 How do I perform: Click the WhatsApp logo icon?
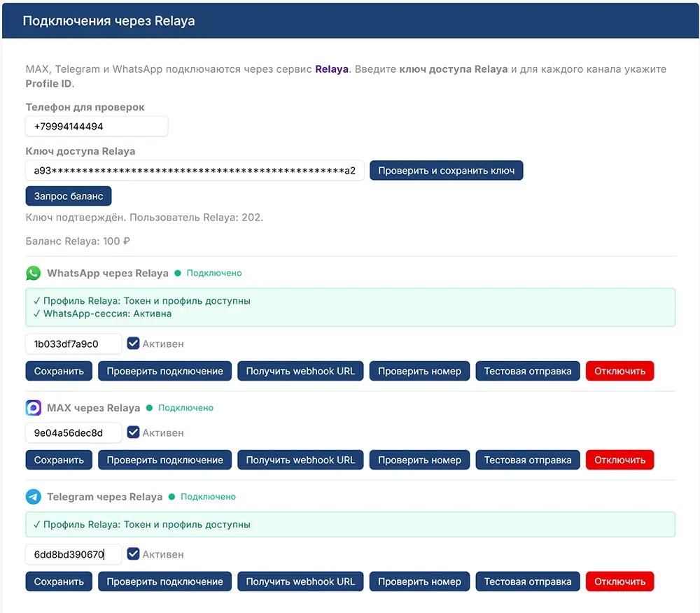click(x=33, y=273)
